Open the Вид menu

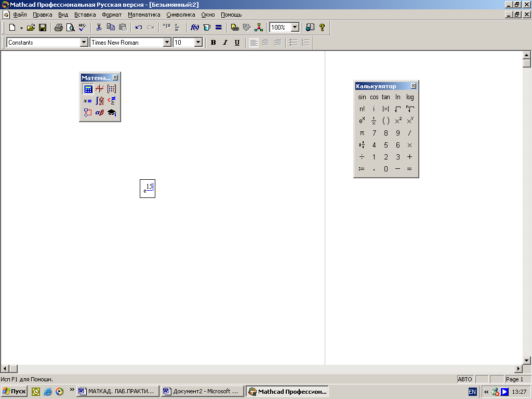(x=63, y=15)
